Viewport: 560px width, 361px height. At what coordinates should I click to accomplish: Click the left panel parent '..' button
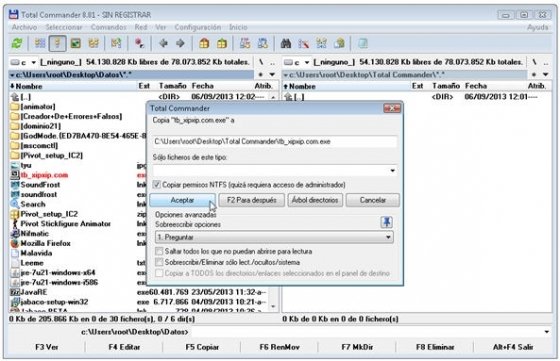tap(272, 62)
